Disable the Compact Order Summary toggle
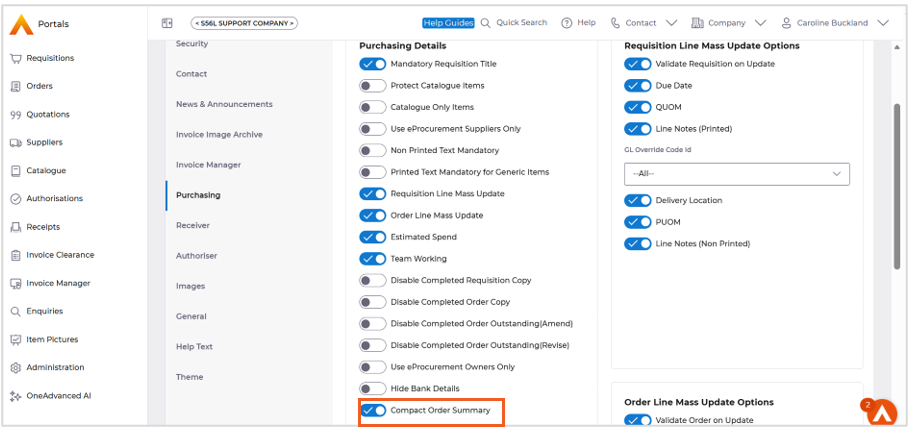The width and height of the screenshot is (919, 433). point(373,410)
